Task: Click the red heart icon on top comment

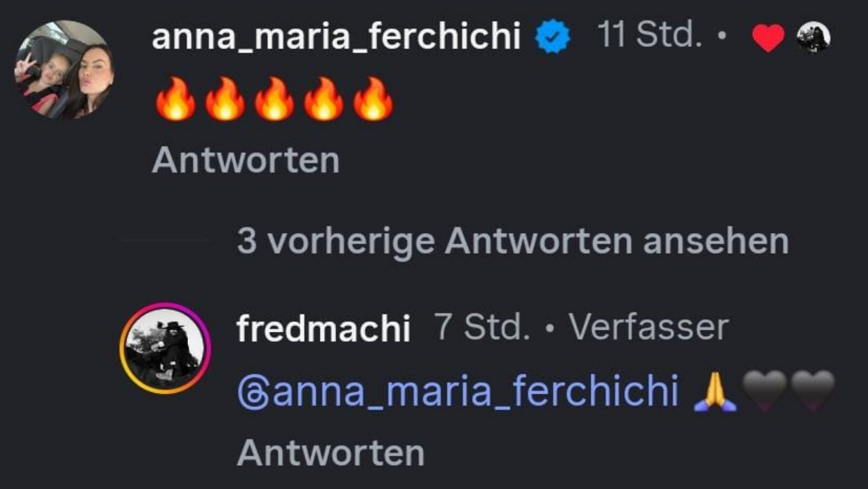Action: click(x=768, y=37)
